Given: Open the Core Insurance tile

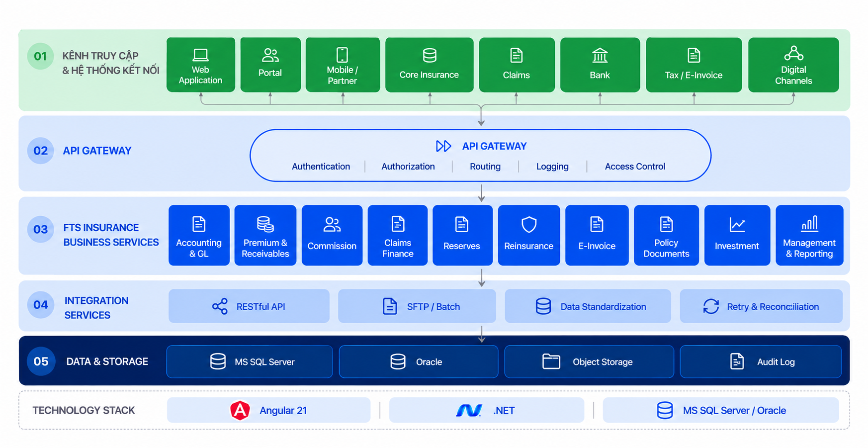Looking at the screenshot, I should tap(429, 65).
